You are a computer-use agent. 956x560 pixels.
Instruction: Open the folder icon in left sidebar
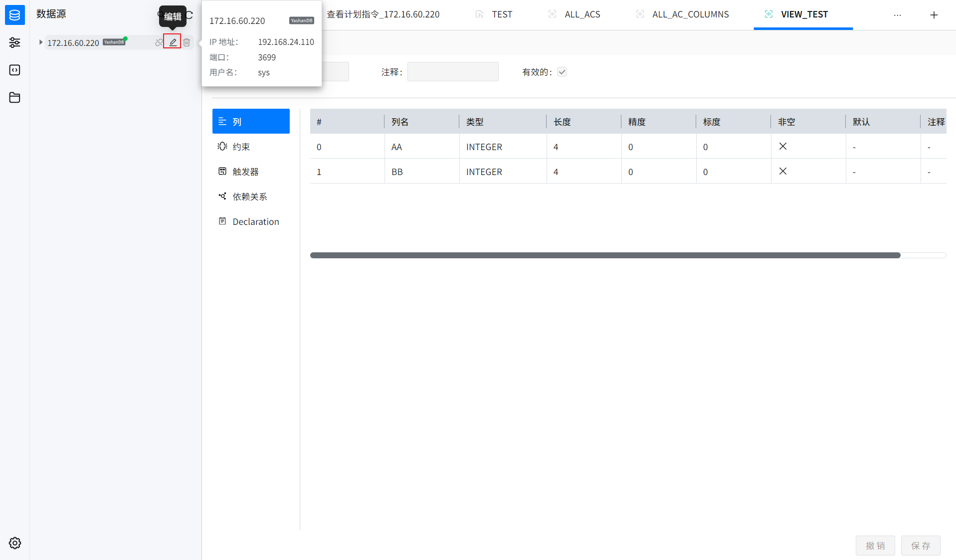[14, 98]
